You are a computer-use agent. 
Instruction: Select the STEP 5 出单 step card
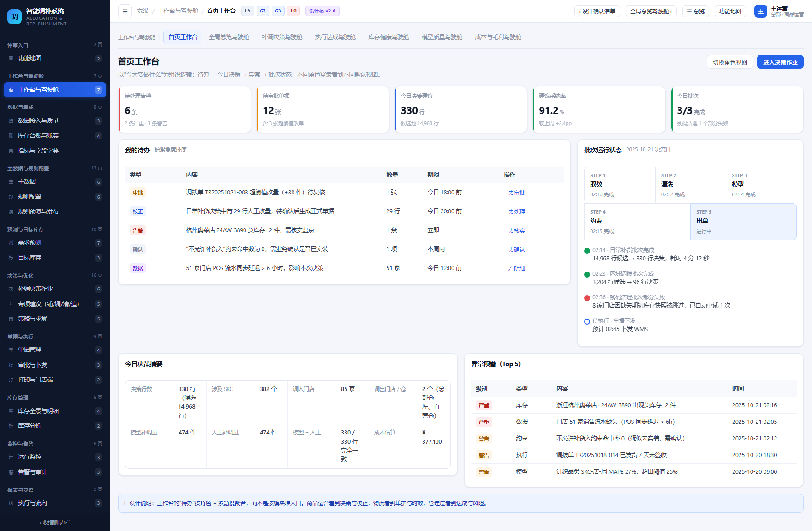coord(743,222)
